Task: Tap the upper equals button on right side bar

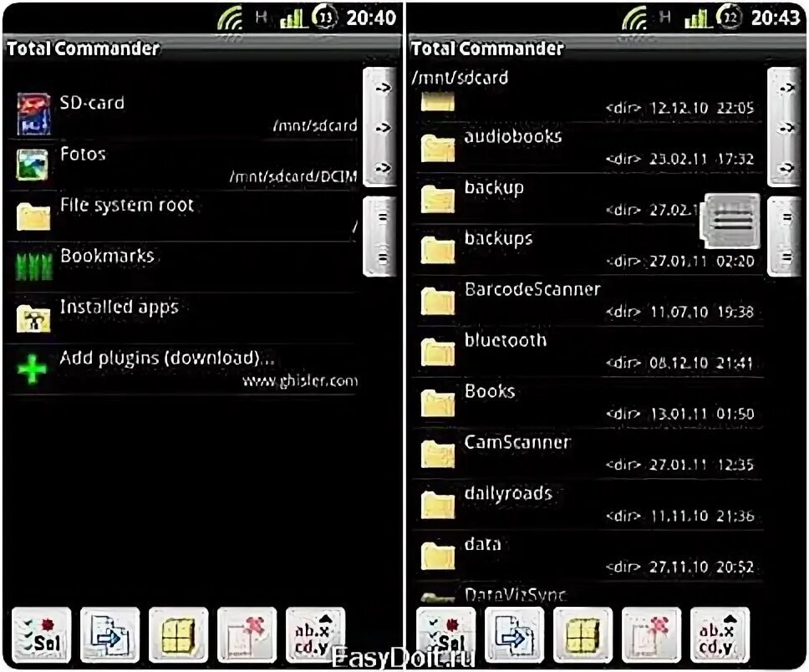Action: 787,217
